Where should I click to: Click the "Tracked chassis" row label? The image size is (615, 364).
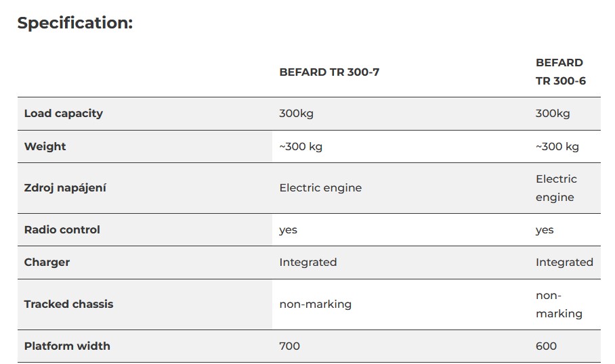tap(69, 304)
